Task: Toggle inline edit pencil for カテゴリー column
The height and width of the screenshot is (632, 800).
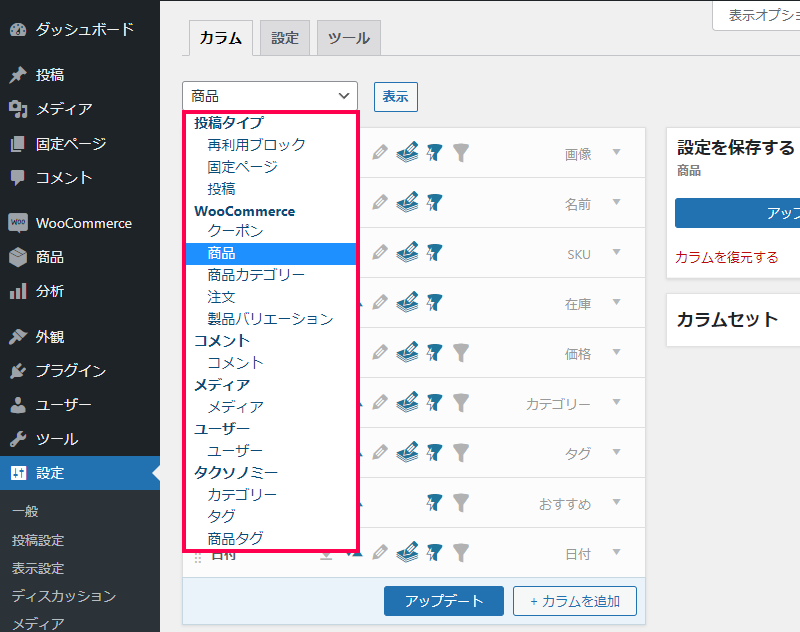Action: coord(380,402)
